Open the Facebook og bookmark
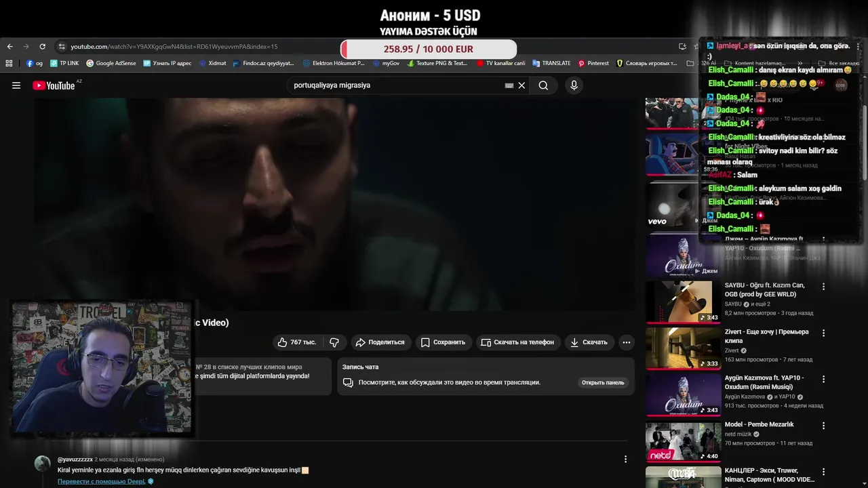The image size is (868, 488). (x=35, y=63)
